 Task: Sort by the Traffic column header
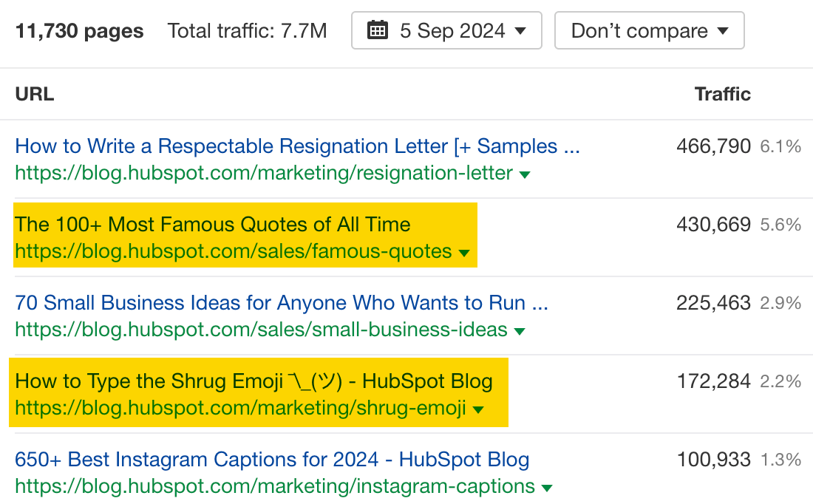722,94
